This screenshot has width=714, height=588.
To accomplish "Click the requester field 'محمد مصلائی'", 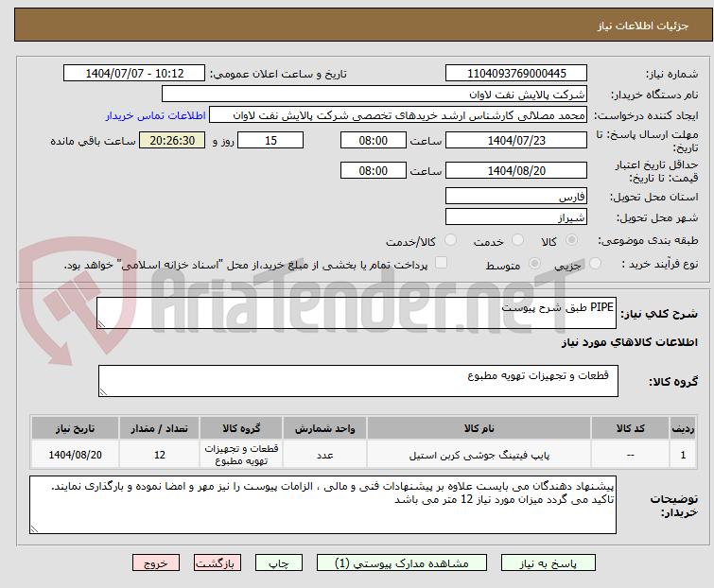I will pyautogui.click(x=398, y=115).
